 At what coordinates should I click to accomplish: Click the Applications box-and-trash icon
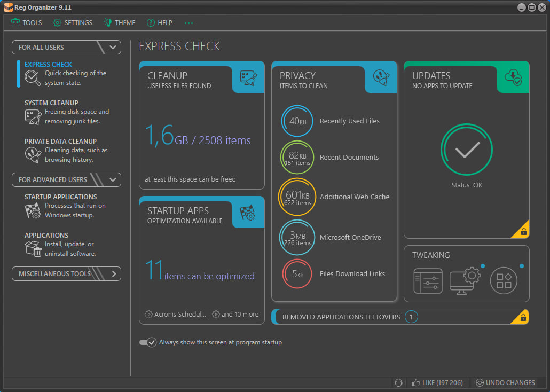[33, 248]
